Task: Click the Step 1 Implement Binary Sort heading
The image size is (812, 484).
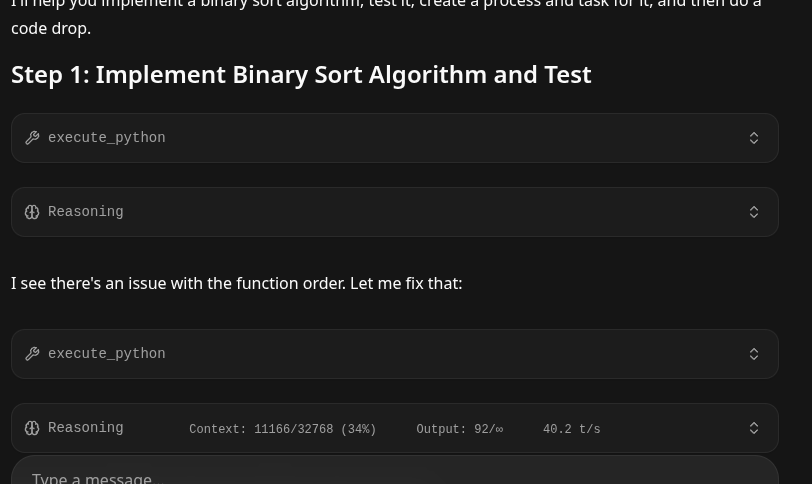Action: [x=301, y=75]
